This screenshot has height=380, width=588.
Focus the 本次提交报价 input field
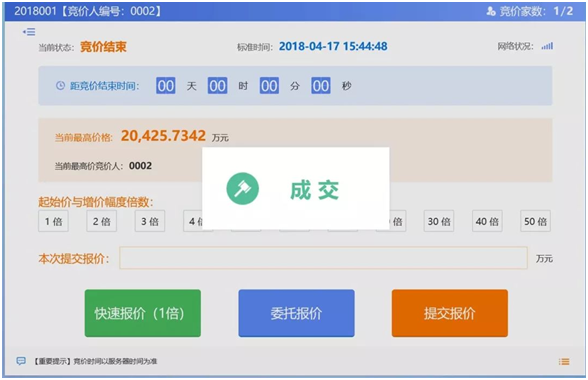point(324,258)
